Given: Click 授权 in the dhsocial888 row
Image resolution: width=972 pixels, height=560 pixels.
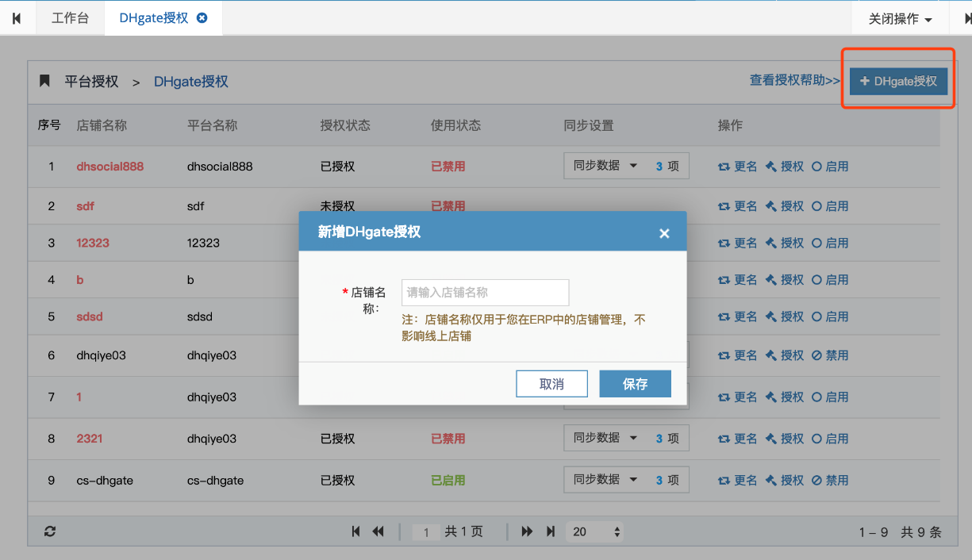Looking at the screenshot, I should point(785,167).
